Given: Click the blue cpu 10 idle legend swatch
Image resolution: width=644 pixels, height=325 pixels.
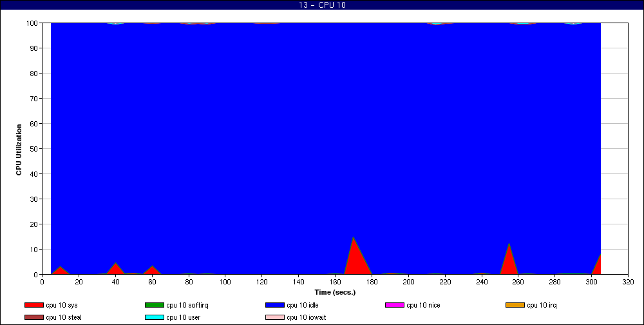Looking at the screenshot, I should click(x=275, y=305).
